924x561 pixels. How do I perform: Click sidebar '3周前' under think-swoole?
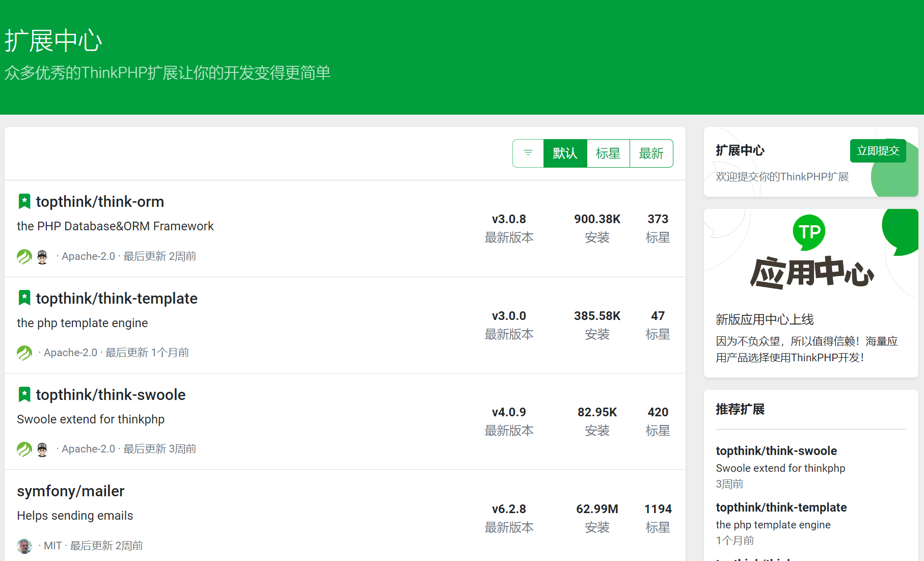tap(729, 484)
